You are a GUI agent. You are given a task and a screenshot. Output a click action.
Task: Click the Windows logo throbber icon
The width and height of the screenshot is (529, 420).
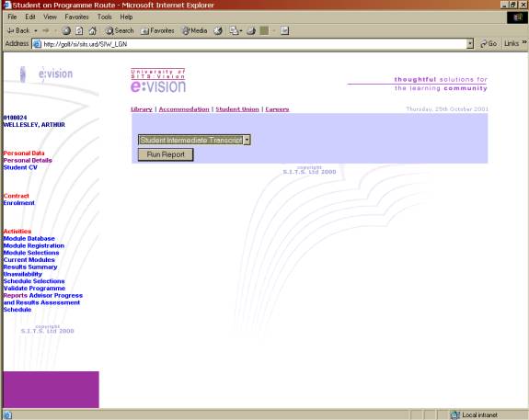click(517, 17)
